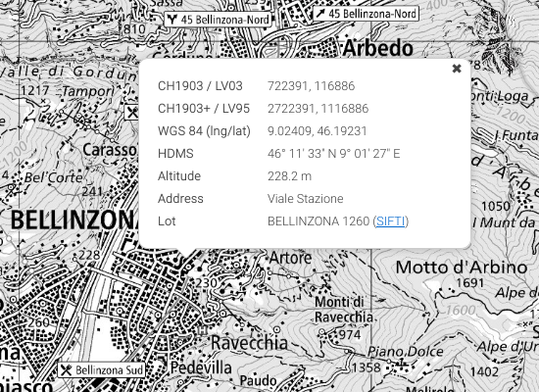Select the LV95 coordinate value 2722391, 1116886
The image size is (539, 392).
[318, 109]
